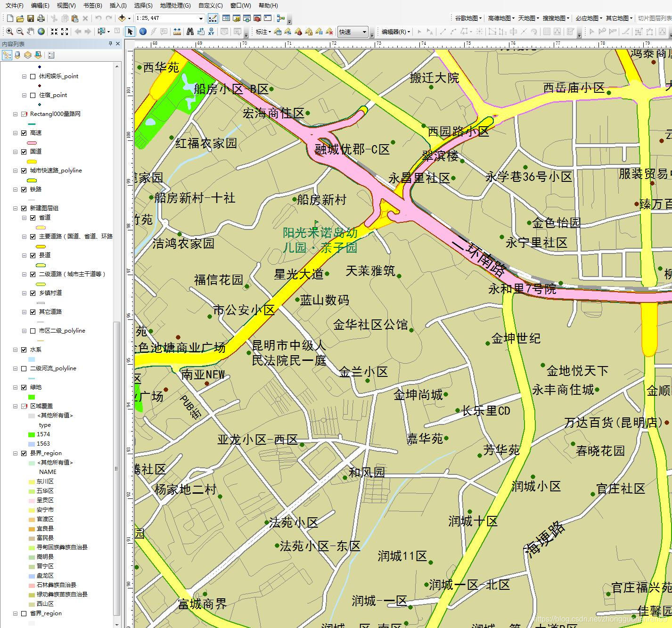The image size is (672, 628).
Task: Open the 标注 labeling dropdown
Action: pyautogui.click(x=263, y=32)
